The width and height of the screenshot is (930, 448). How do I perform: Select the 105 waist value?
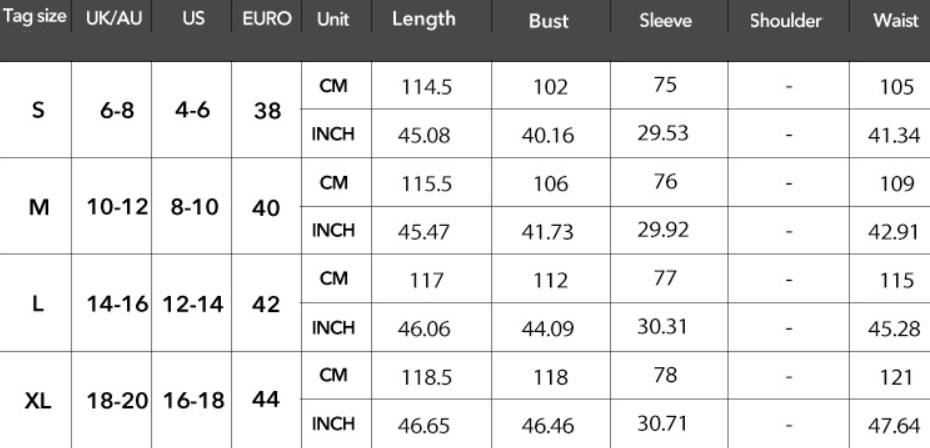tap(895, 87)
